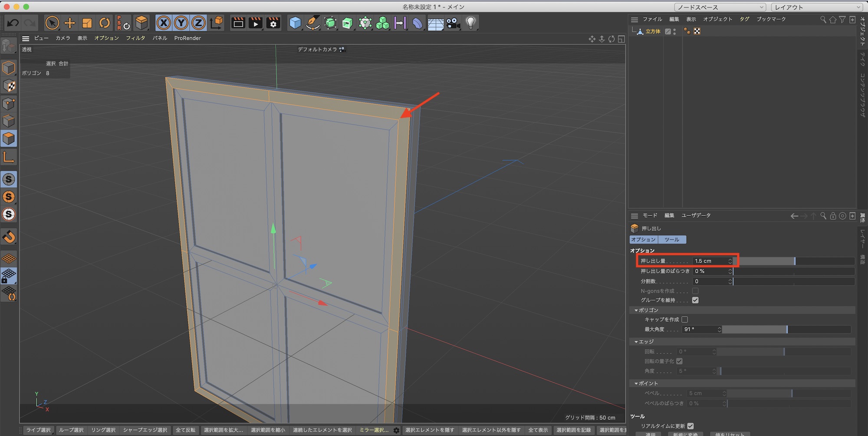This screenshot has height=436, width=868.
Task: Click the 最大角度 slider
Action: (x=786, y=330)
